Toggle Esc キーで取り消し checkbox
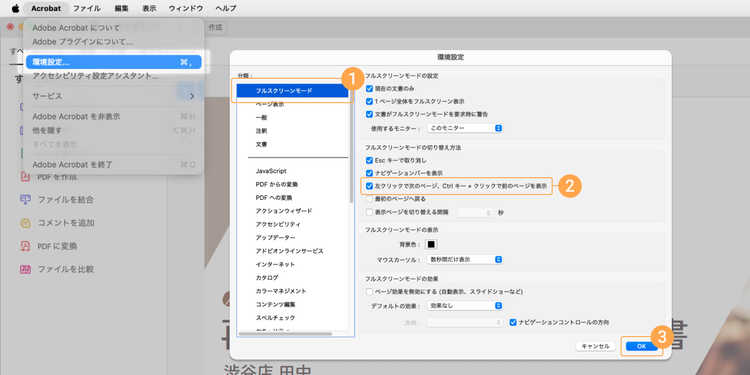The width and height of the screenshot is (750, 375). 369,160
